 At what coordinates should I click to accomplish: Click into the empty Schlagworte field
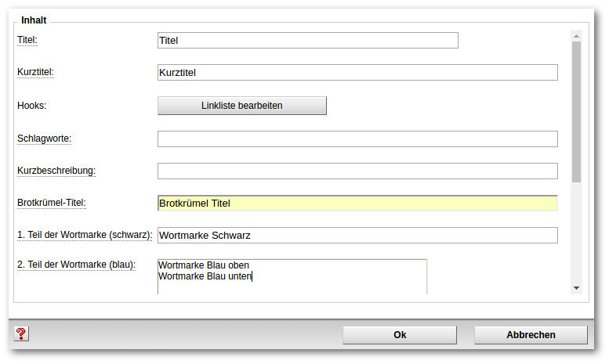tap(357, 139)
